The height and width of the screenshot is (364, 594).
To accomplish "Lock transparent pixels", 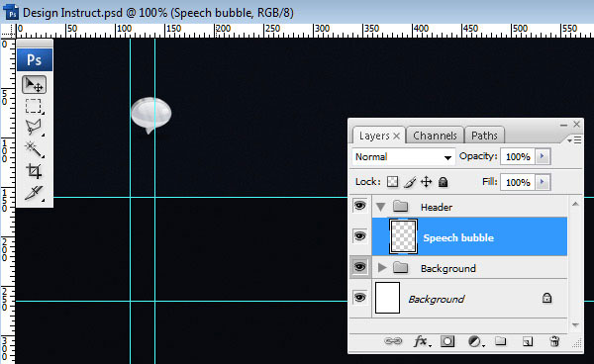I will click(392, 182).
